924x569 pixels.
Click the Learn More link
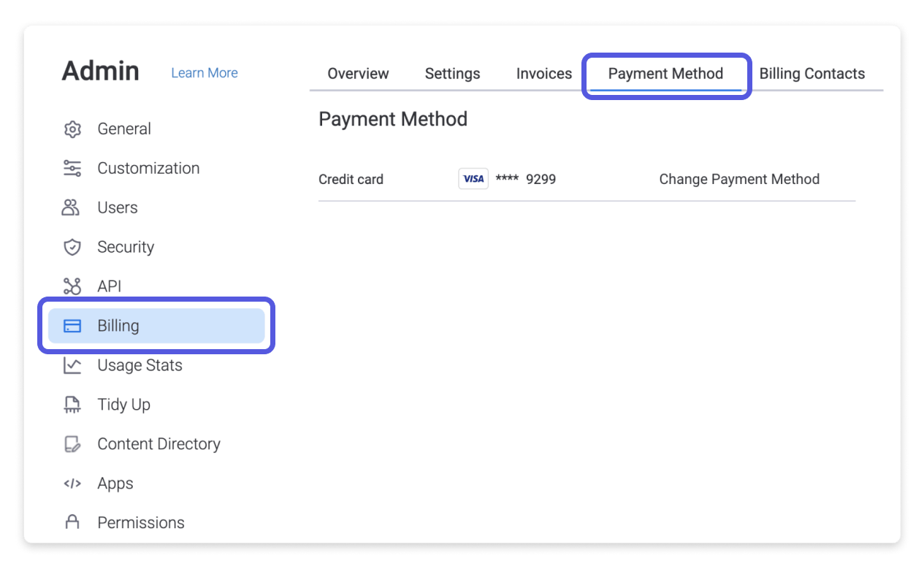click(x=204, y=72)
